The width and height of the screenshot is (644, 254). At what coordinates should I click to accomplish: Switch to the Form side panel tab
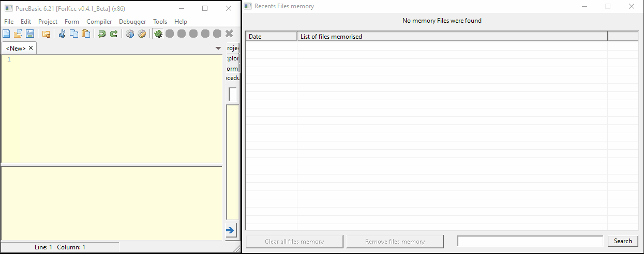tap(232, 69)
